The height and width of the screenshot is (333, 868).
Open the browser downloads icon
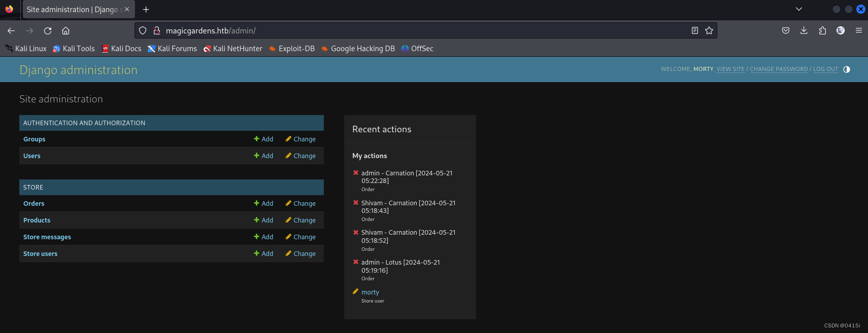pyautogui.click(x=804, y=31)
